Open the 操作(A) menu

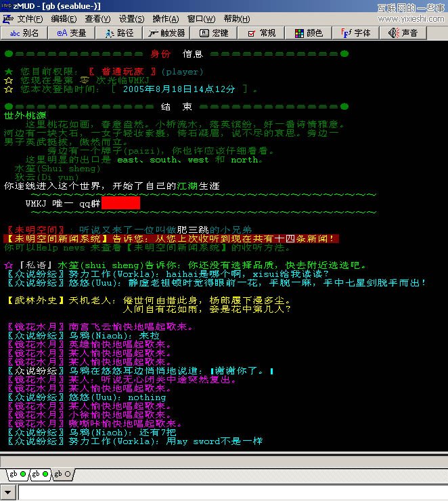click(166, 19)
